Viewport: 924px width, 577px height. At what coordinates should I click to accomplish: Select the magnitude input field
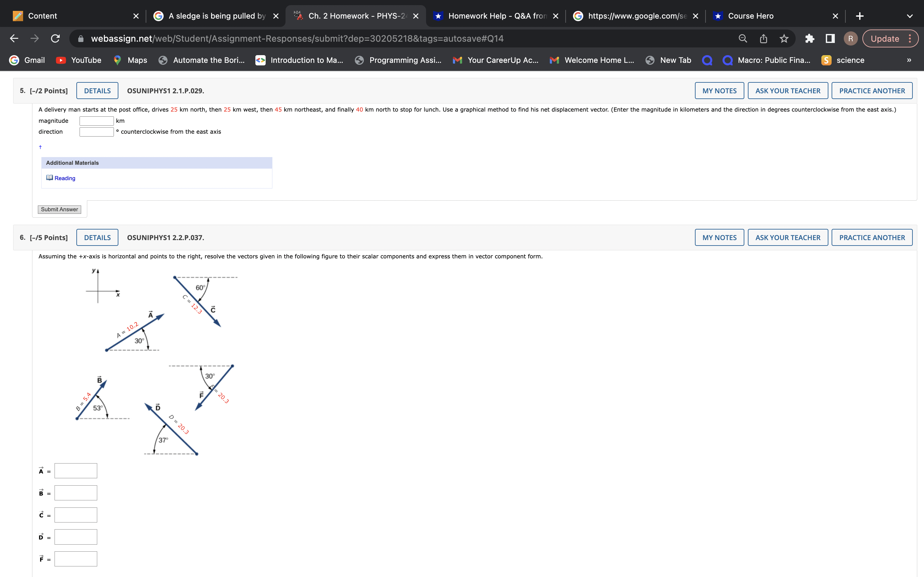[97, 120]
